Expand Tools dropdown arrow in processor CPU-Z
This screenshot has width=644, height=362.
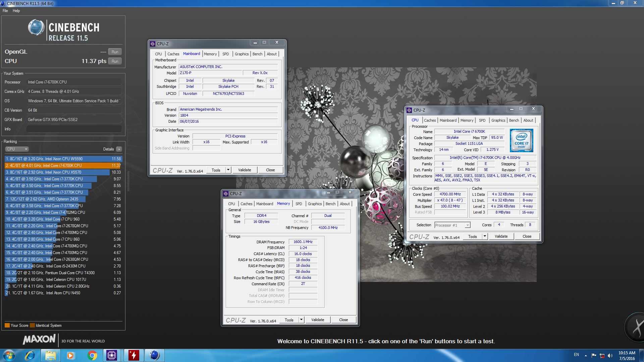click(485, 236)
